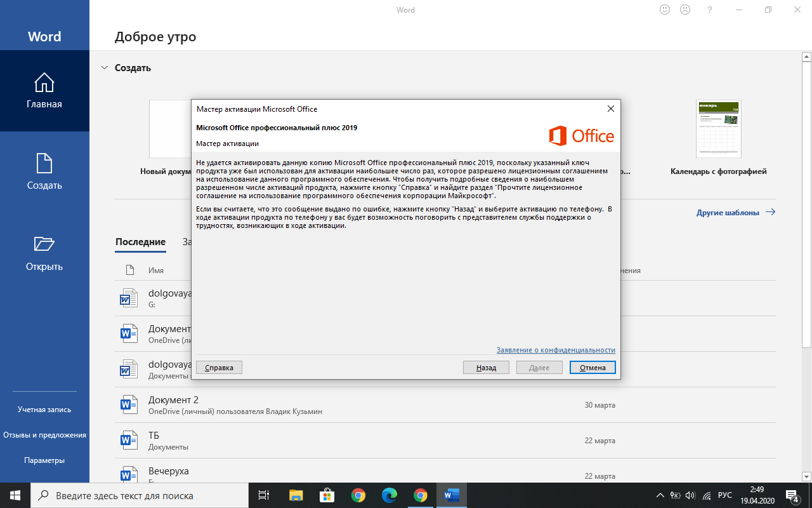Screen dimensions: 812x508
Task: Select the 30 марта date cell
Action: coord(599,405)
